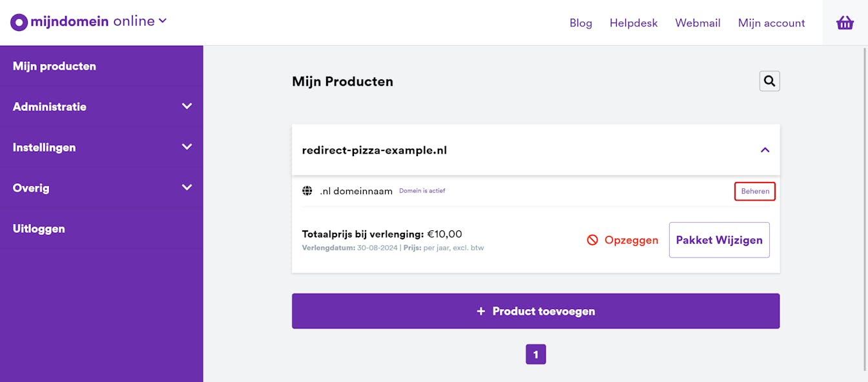
Task: Open the Blog menu item
Action: (x=581, y=23)
